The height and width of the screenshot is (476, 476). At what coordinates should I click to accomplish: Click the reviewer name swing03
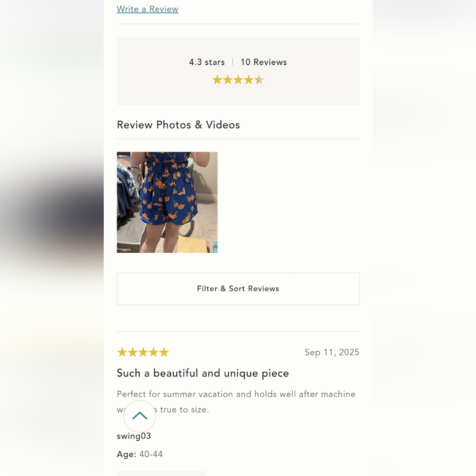pyautogui.click(x=134, y=436)
